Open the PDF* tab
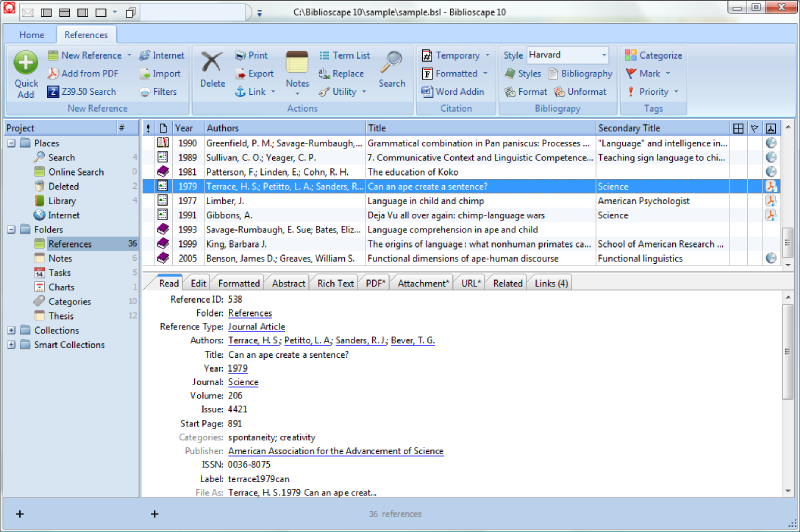800x532 pixels. click(x=376, y=283)
